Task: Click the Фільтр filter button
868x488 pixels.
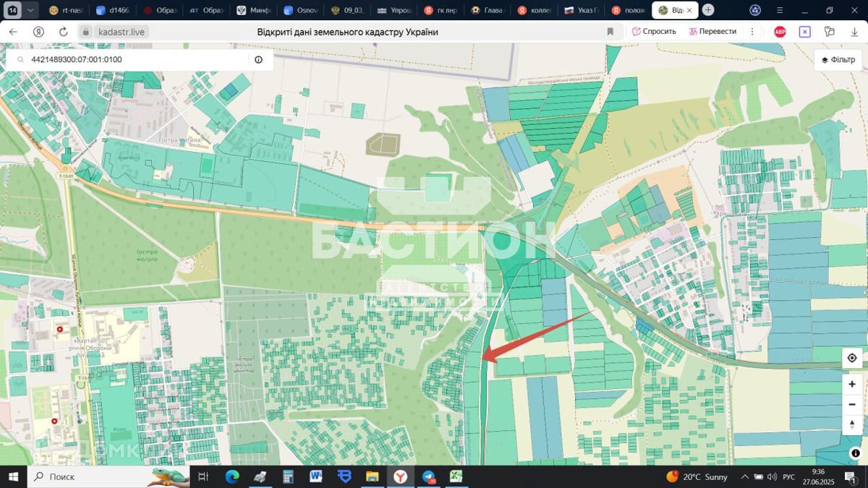Action: click(839, 60)
